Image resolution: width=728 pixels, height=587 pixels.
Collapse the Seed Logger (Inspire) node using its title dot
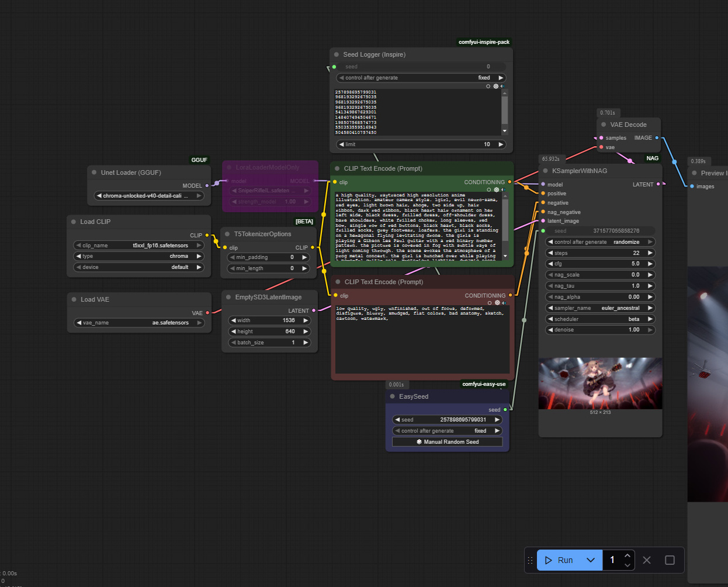[337, 54]
